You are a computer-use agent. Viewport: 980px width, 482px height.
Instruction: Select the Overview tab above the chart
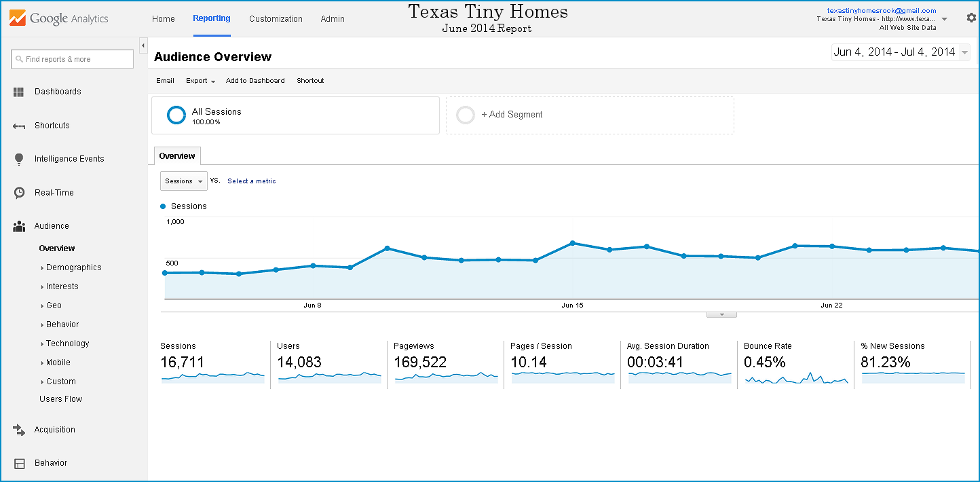(x=177, y=156)
